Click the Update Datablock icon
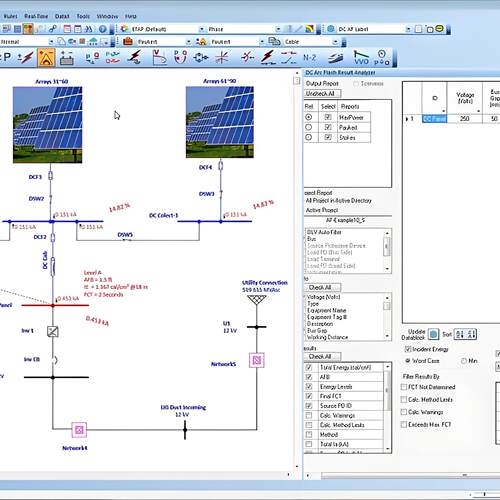Image resolution: width=500 pixels, height=500 pixels. pos(433,334)
